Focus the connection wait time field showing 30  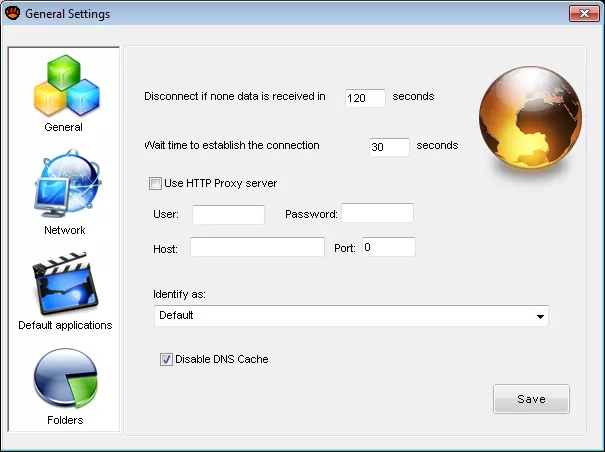(x=389, y=147)
